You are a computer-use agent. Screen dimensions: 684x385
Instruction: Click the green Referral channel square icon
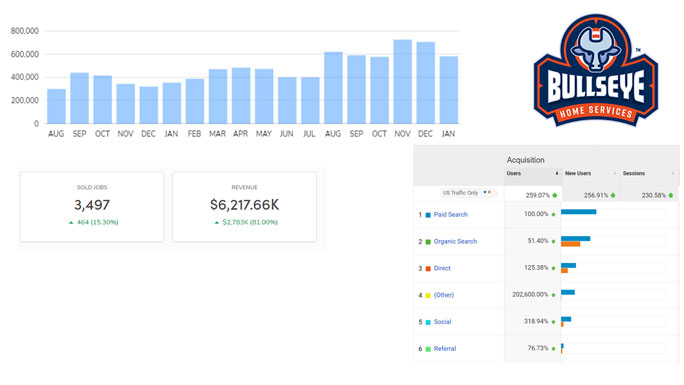coord(428,349)
